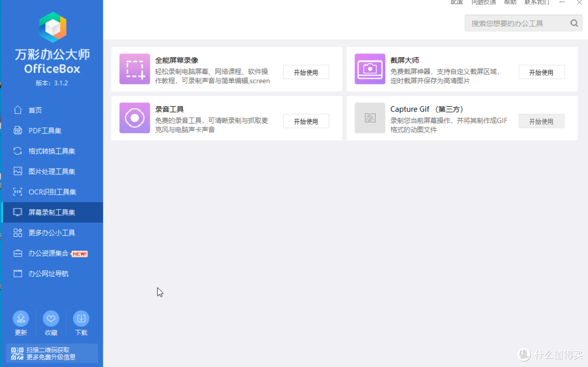Click the version text 版本: 3.1.2
The image size is (588, 367).
[52, 83]
